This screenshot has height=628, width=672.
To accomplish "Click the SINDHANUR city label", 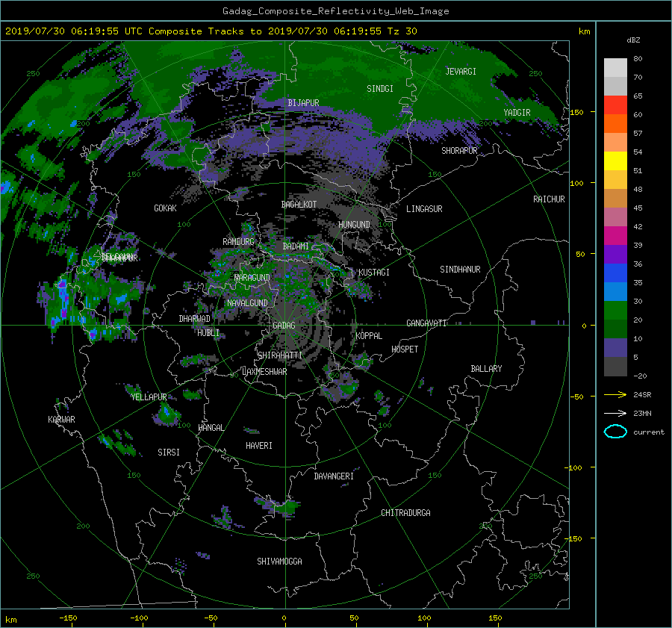I will [x=460, y=270].
